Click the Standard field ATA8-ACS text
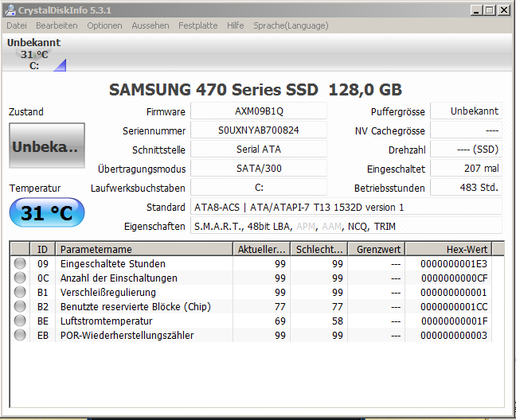 [x=346, y=207]
